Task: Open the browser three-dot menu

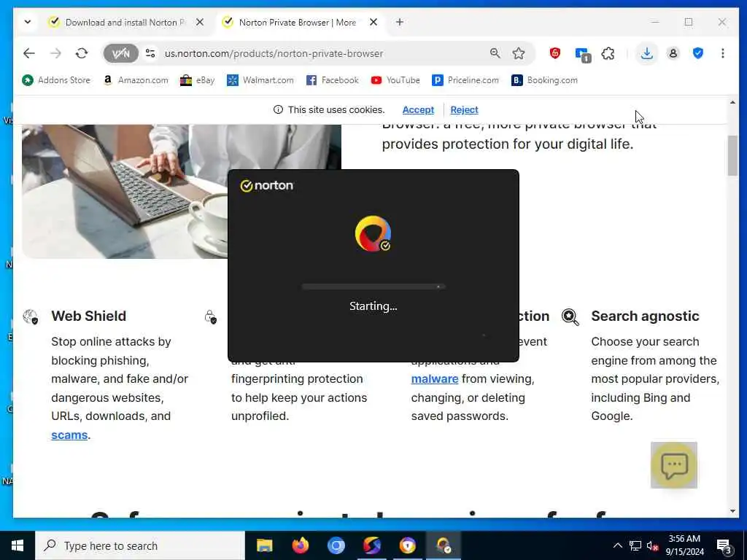Action: [723, 53]
